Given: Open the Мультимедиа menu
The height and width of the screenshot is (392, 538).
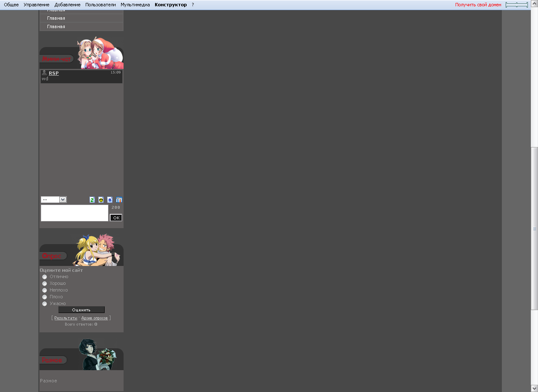Looking at the screenshot, I should [x=135, y=5].
